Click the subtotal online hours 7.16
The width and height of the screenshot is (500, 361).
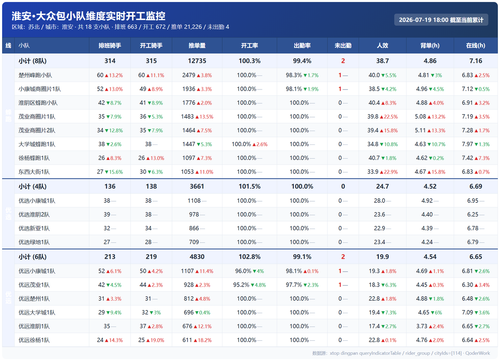476,61
